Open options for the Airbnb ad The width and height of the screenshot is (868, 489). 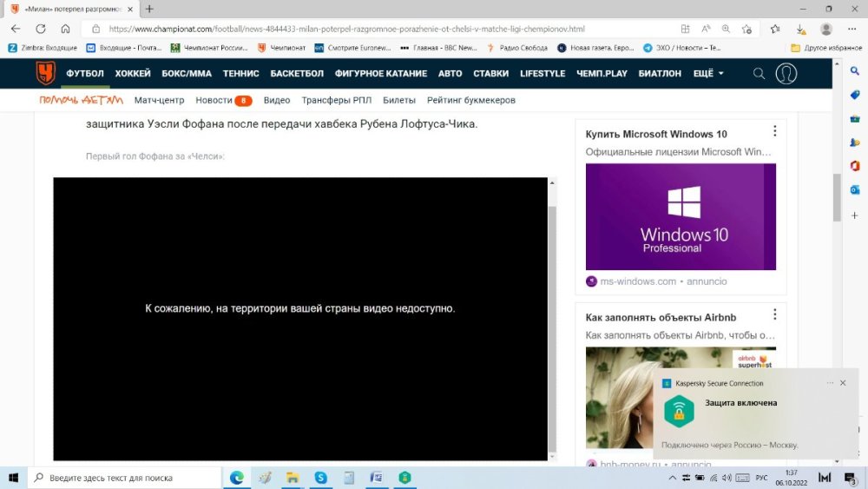[774, 314]
